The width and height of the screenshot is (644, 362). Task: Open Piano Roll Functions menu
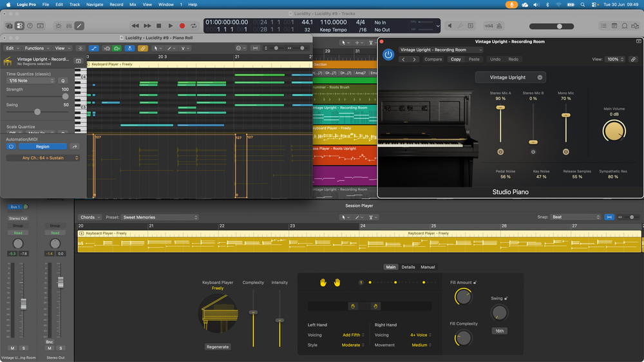tap(37, 48)
